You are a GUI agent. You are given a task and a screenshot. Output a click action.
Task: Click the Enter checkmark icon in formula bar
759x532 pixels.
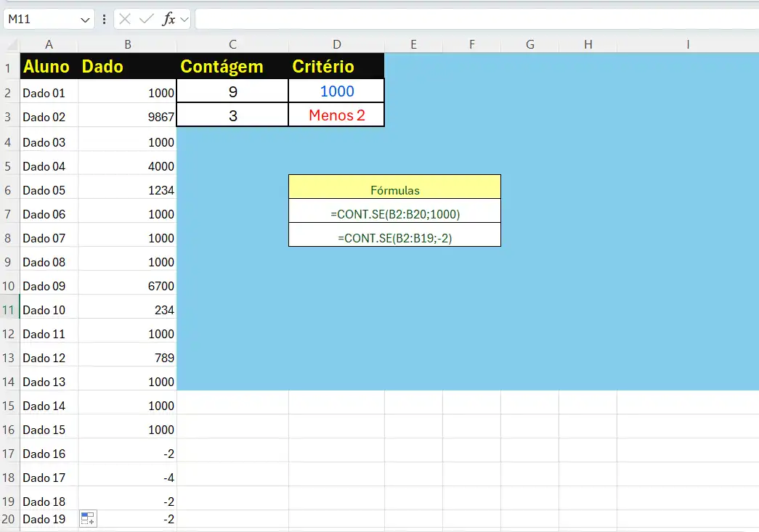(x=147, y=20)
